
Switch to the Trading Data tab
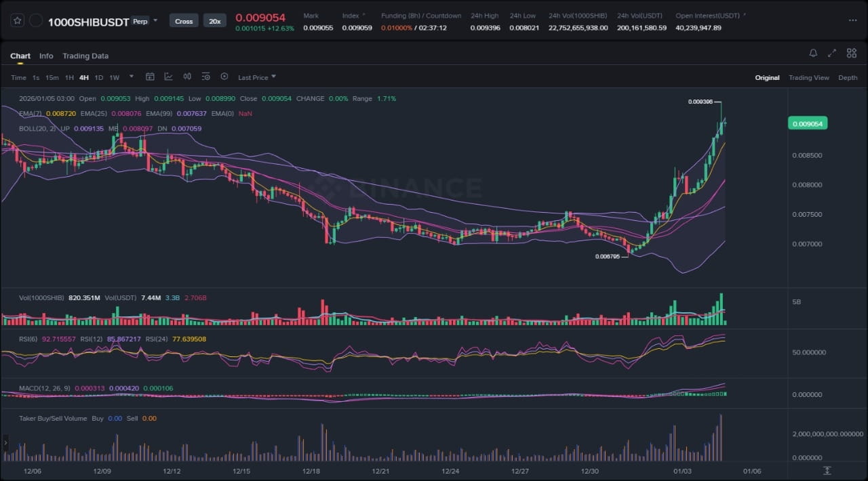click(85, 56)
